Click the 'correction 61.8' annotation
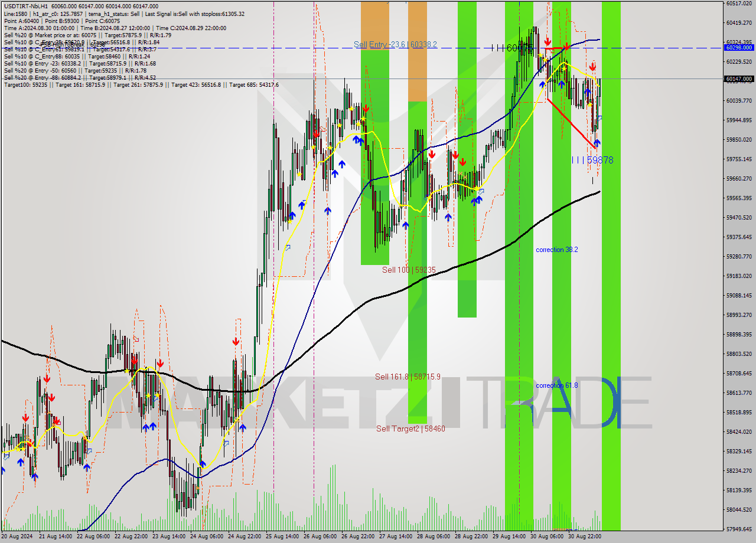This screenshot has width=756, height=543. click(557, 385)
